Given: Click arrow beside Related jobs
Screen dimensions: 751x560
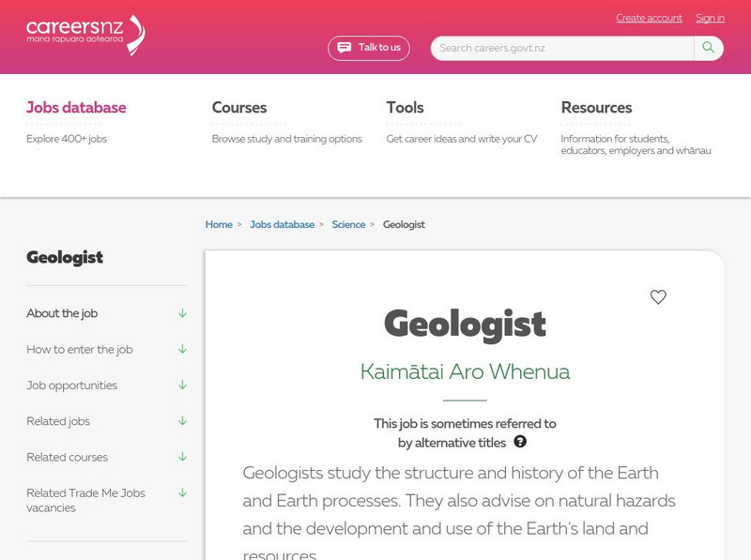Looking at the screenshot, I should [x=182, y=421].
